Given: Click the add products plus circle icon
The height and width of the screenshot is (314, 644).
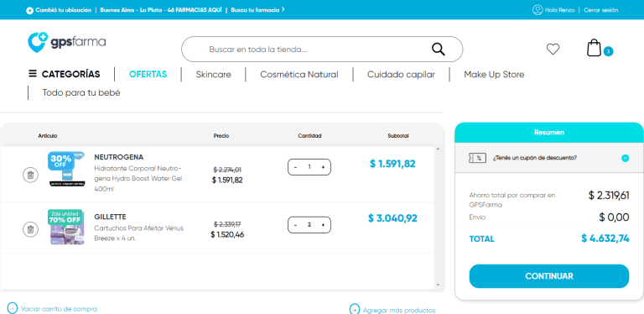Looking at the screenshot, I should pyautogui.click(x=355, y=310).
